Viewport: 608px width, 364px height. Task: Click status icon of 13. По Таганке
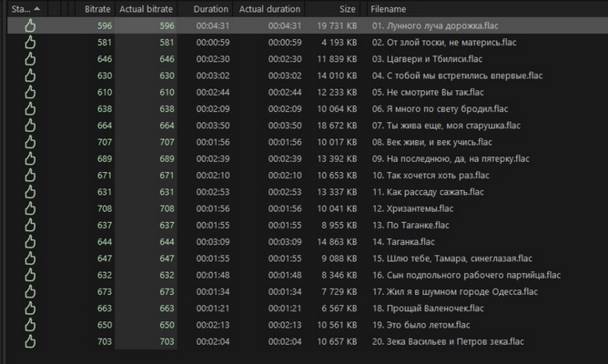[x=30, y=225]
